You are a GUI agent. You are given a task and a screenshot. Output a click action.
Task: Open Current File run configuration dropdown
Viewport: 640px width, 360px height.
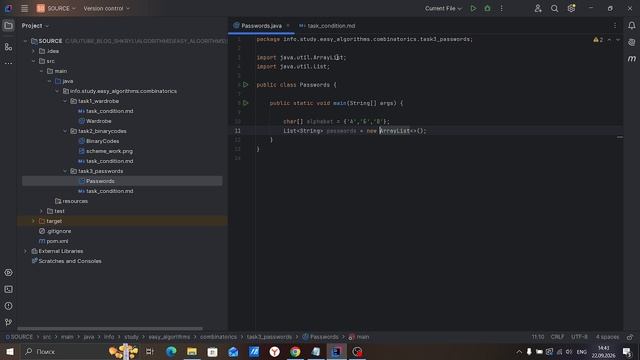[x=443, y=8]
